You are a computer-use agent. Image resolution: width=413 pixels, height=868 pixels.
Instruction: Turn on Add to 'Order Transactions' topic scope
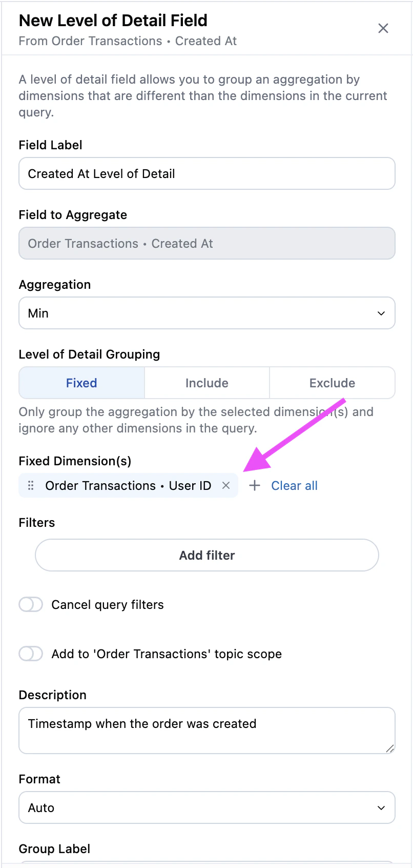(x=31, y=654)
